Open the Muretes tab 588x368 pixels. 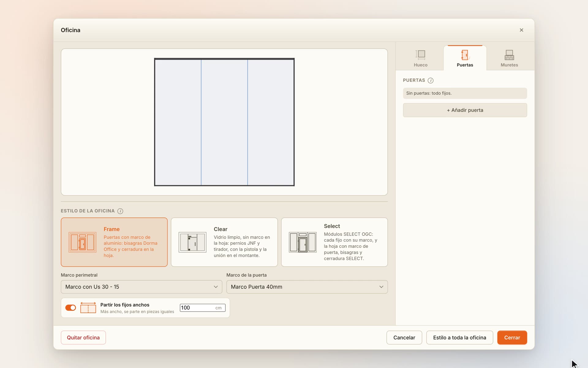[509, 58]
